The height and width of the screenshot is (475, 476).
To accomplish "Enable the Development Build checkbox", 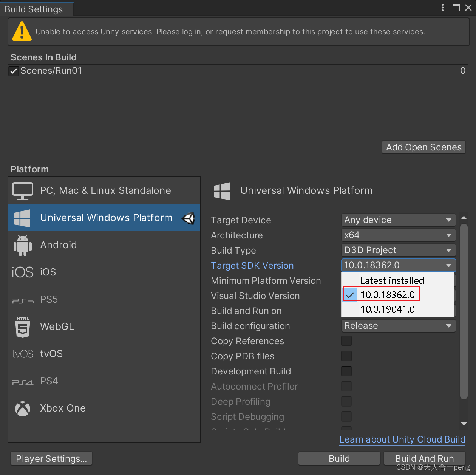I will [346, 371].
